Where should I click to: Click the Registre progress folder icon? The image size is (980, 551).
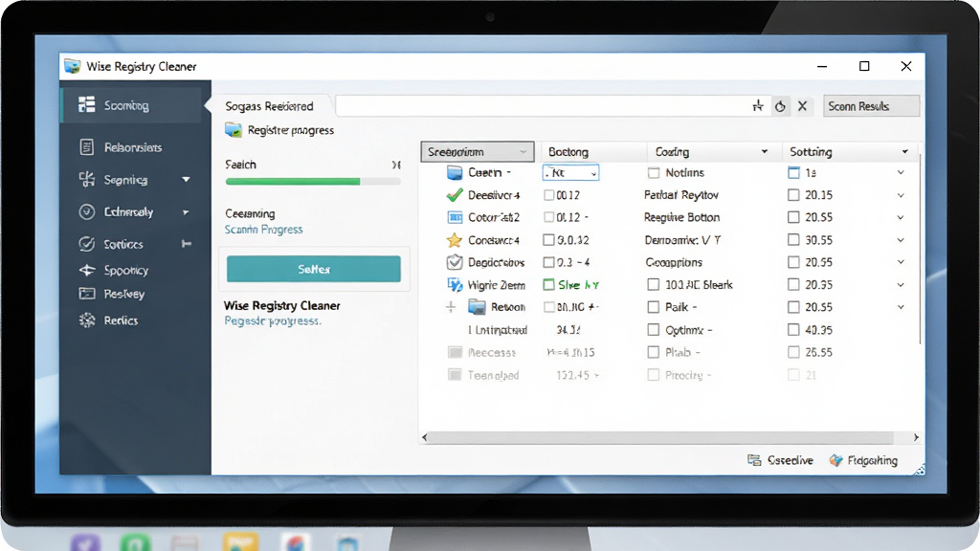point(234,130)
